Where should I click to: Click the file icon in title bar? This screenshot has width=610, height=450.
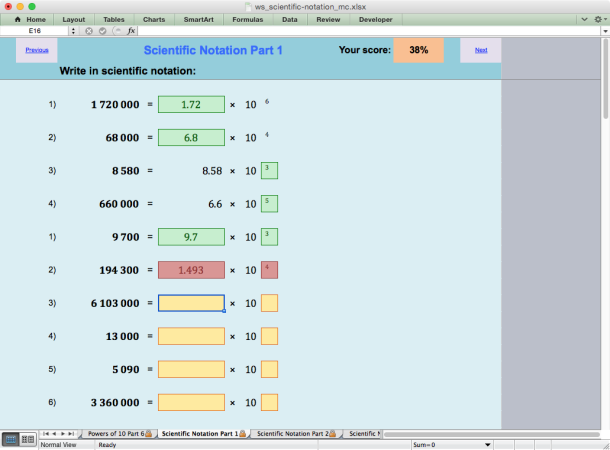pyautogui.click(x=248, y=7)
